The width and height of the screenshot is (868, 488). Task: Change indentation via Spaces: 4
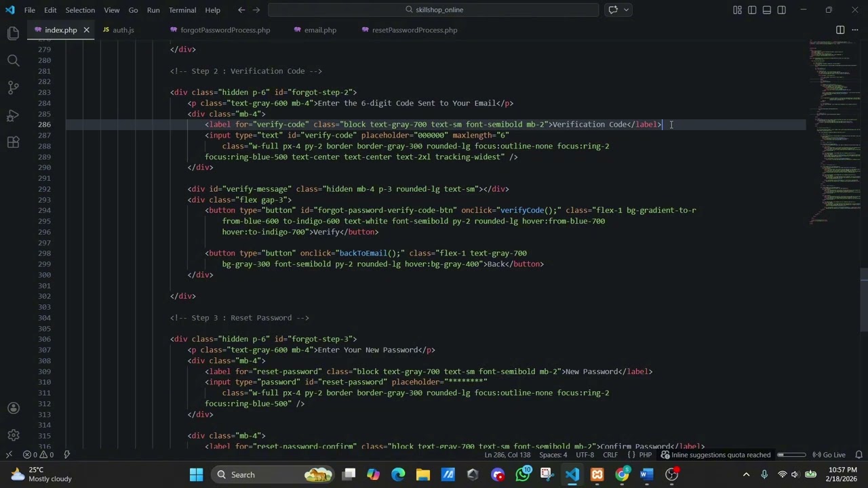click(553, 455)
